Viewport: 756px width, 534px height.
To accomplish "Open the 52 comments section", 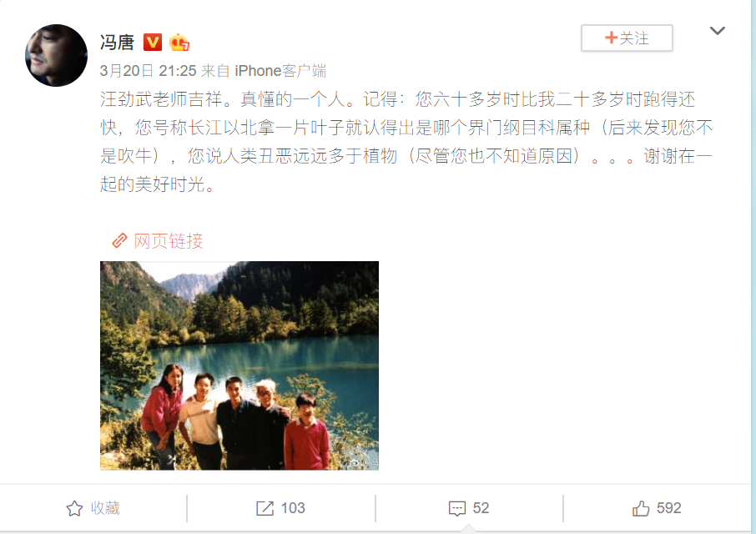I will [x=469, y=508].
